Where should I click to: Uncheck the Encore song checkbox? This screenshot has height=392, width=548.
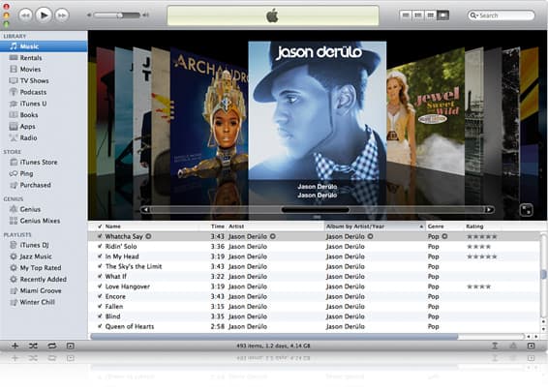click(100, 296)
